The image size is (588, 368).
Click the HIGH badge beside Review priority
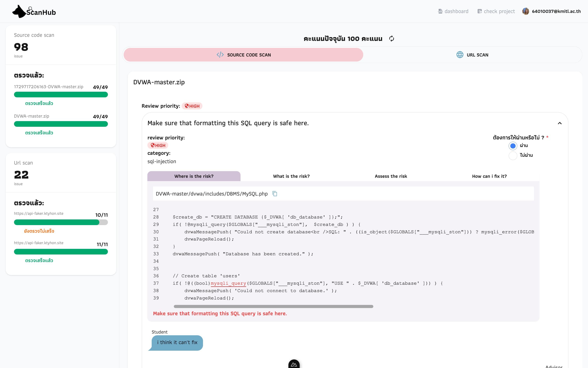click(192, 106)
